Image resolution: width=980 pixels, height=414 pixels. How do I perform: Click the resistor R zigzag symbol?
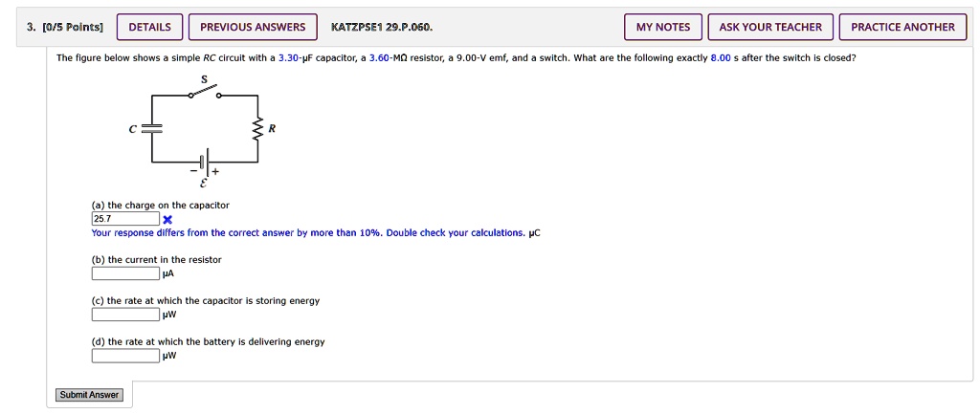click(256, 129)
